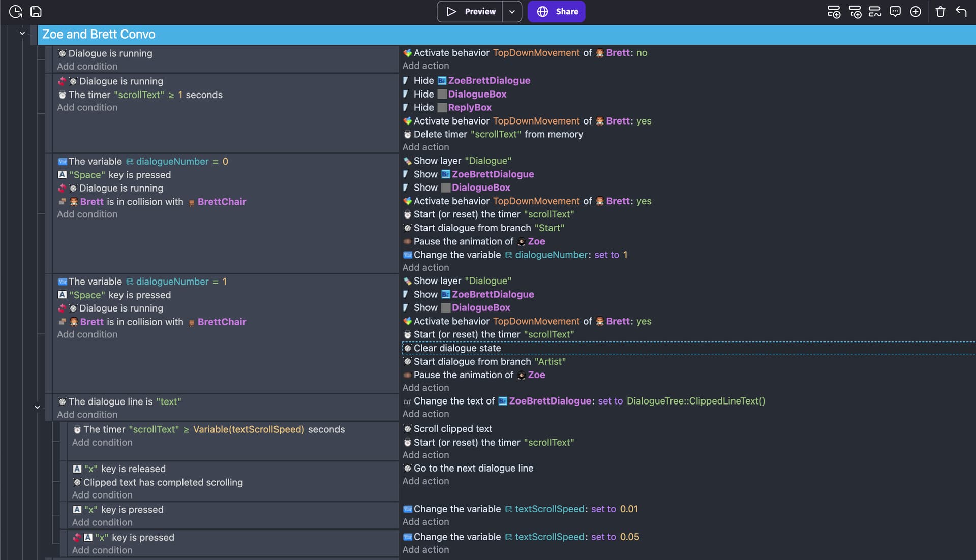The height and width of the screenshot is (560, 976).
Task: Select 'Activate behavior TopDownMovement of Brett: no'
Action: click(525, 53)
